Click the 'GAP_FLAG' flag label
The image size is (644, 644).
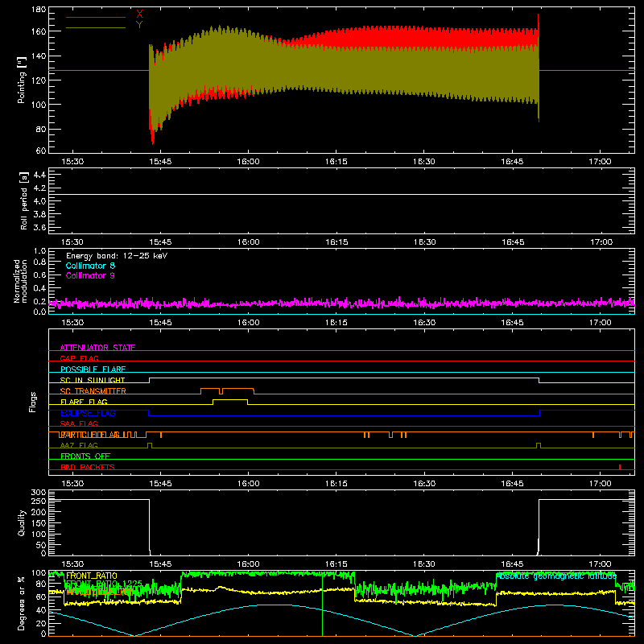(79, 358)
